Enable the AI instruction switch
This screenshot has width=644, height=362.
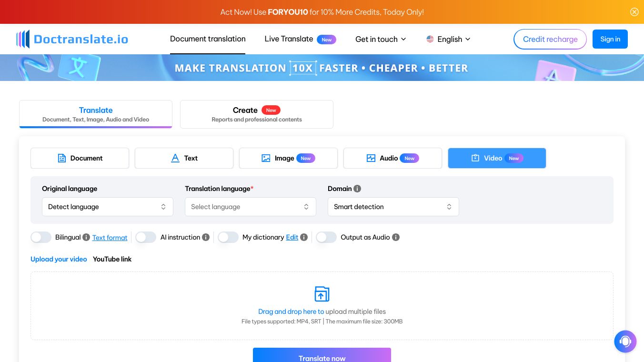coord(146,237)
